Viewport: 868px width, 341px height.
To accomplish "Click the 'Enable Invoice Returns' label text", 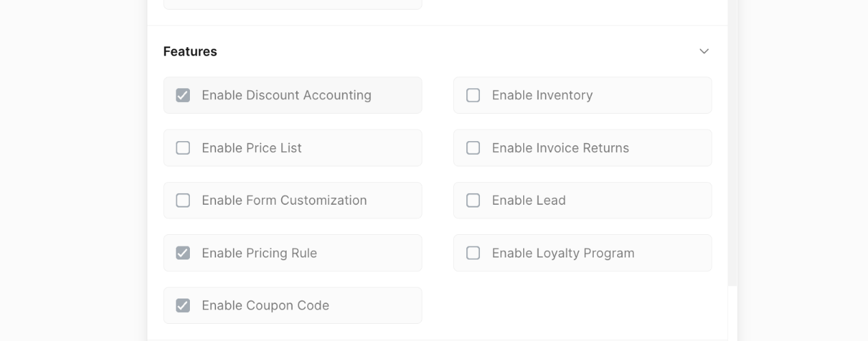I will click(x=560, y=148).
